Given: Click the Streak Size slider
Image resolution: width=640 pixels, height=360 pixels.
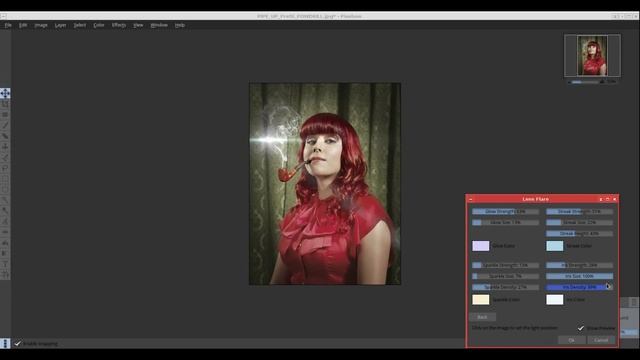Looking at the screenshot, I should click(x=580, y=222).
